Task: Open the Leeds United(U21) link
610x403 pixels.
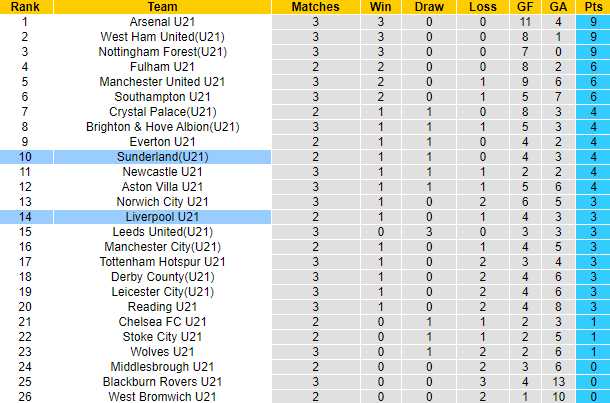Action: pyautogui.click(x=163, y=232)
